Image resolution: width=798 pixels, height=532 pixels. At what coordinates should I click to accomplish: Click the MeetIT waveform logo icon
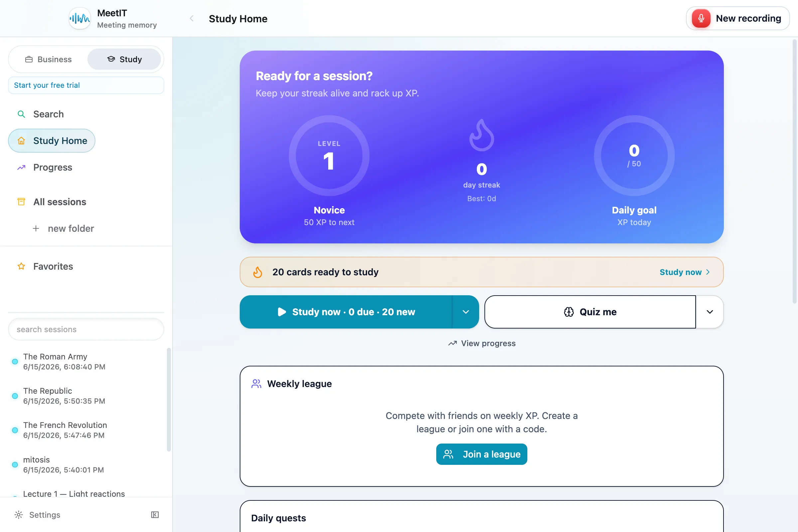[80, 18]
